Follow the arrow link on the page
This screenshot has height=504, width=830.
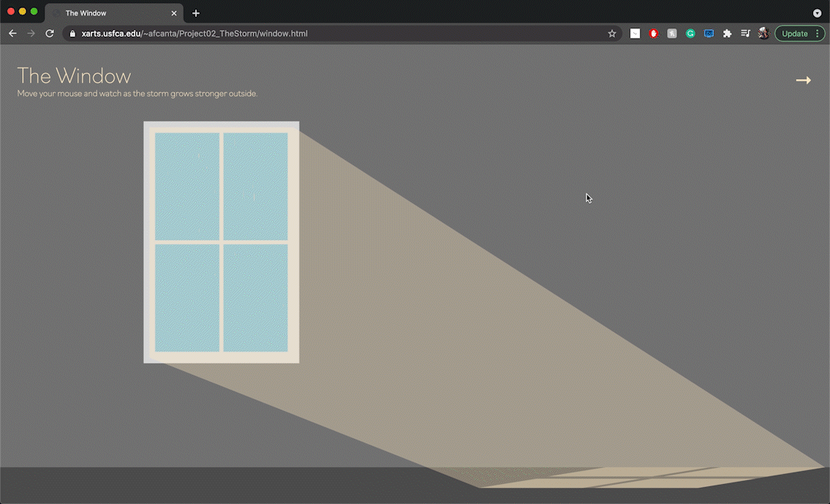(804, 80)
